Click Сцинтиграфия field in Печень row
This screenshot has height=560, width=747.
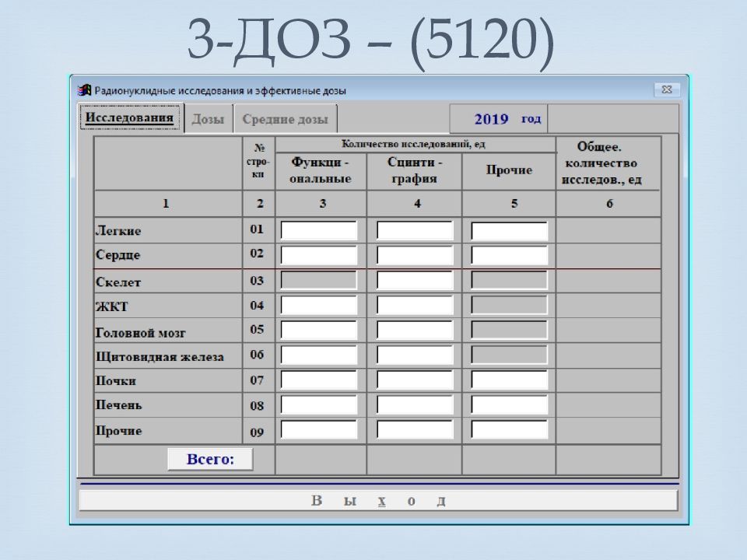coord(414,405)
